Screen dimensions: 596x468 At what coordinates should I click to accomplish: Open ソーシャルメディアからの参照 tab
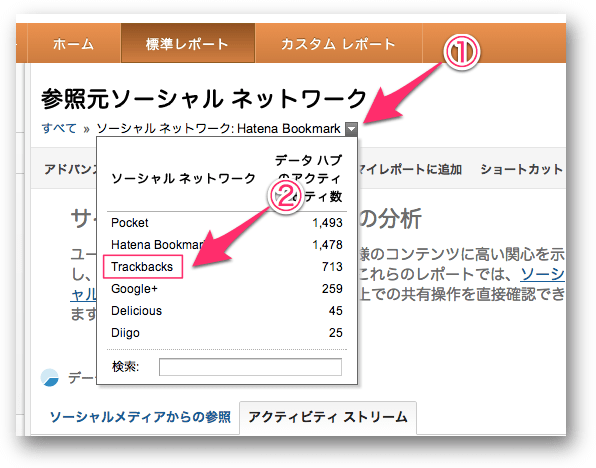tap(140, 417)
